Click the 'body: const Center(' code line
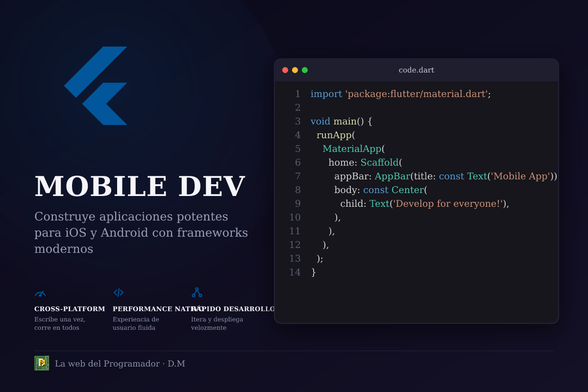The width and height of the screenshot is (588, 392). [381, 190]
